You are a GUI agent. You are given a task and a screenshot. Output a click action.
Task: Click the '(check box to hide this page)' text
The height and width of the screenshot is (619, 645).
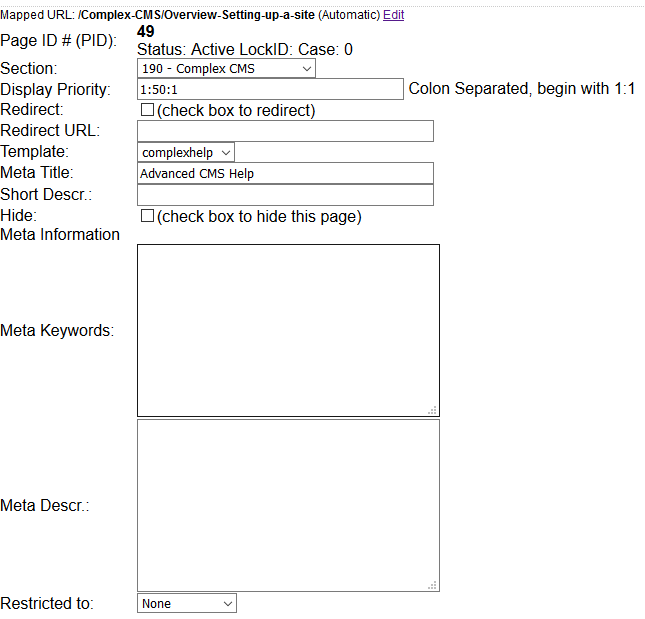259,216
